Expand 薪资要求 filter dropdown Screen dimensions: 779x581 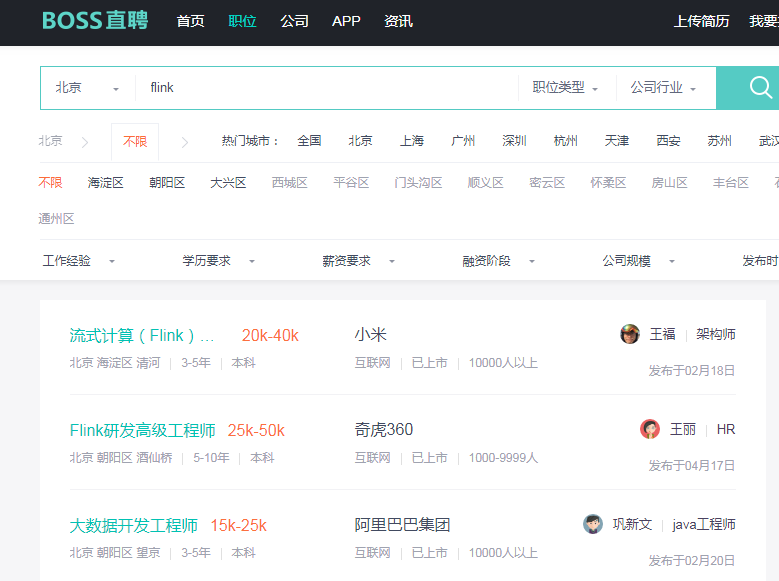coord(359,261)
